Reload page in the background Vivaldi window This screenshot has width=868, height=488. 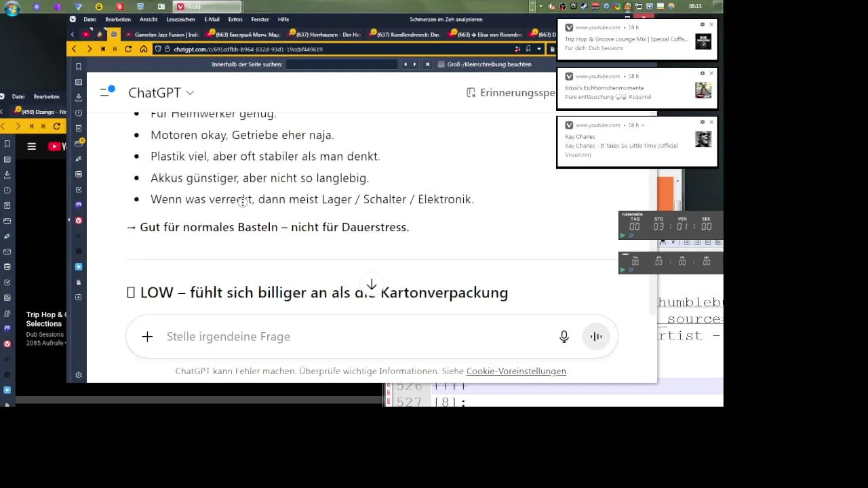click(x=56, y=126)
